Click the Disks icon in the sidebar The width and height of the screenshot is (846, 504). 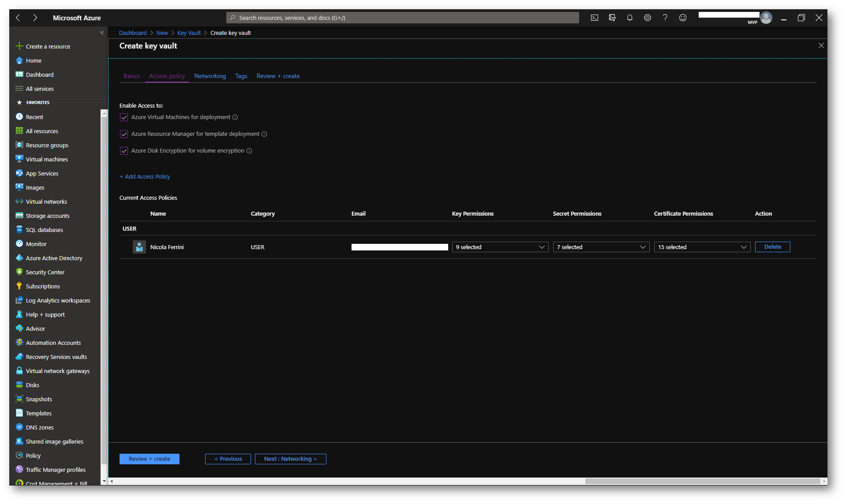click(19, 385)
